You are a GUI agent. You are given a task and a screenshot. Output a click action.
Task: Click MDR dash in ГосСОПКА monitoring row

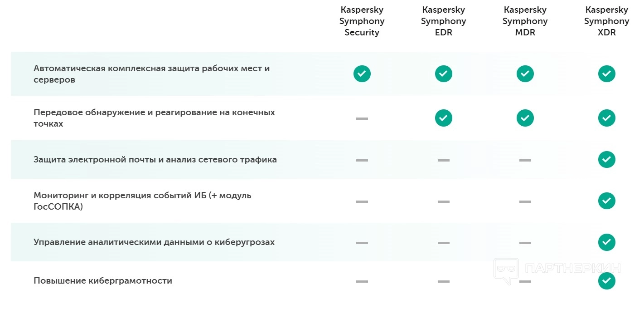tap(525, 201)
